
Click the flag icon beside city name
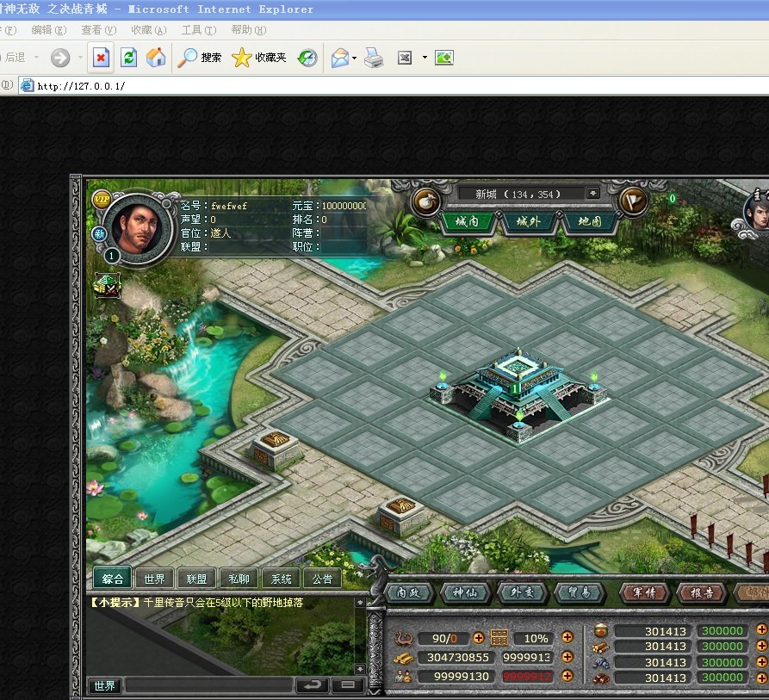point(633,201)
